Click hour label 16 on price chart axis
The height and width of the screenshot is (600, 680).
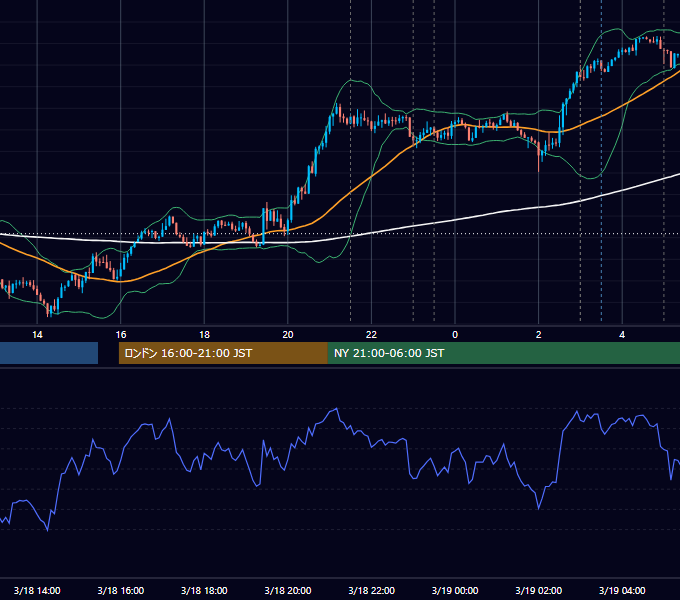pyautogui.click(x=121, y=334)
